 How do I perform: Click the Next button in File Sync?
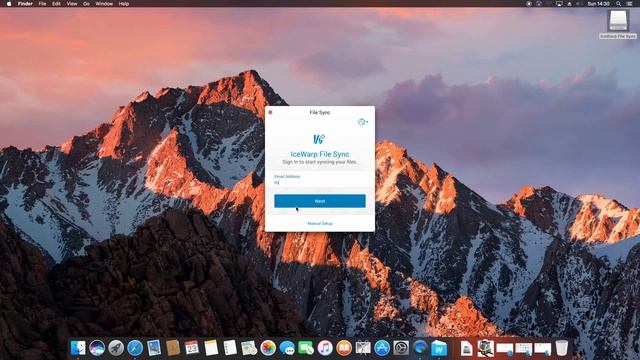coord(320,201)
